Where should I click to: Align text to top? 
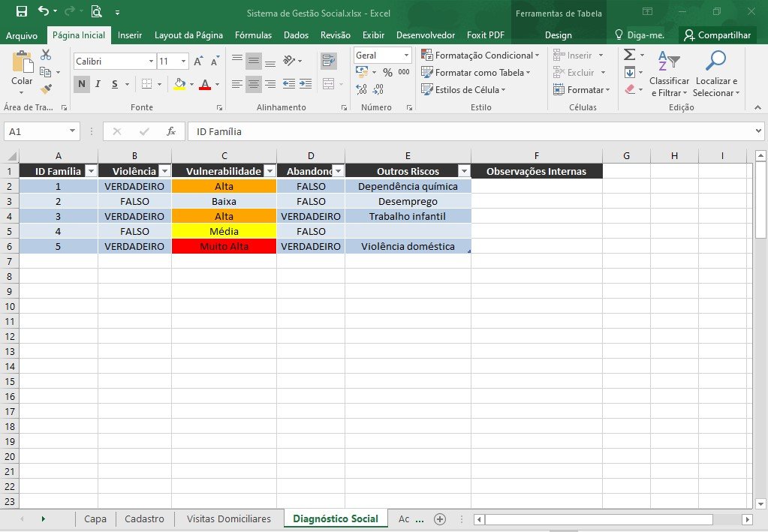click(237, 60)
